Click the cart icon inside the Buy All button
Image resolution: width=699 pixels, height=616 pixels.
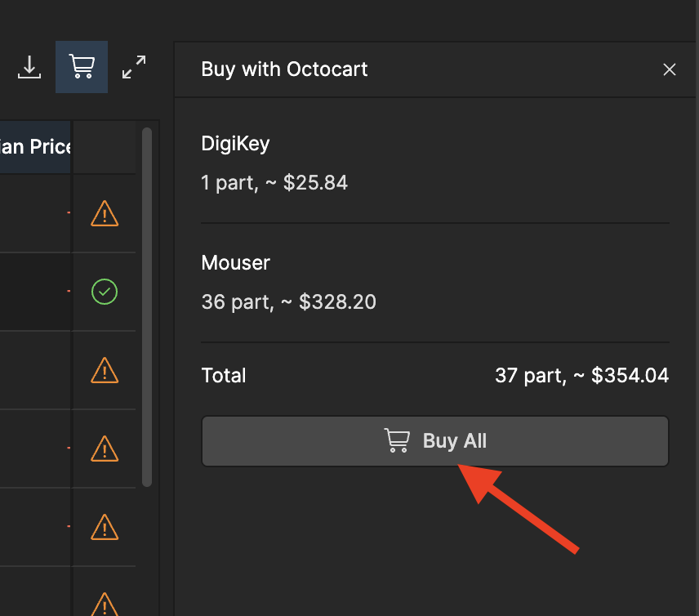[x=397, y=440]
